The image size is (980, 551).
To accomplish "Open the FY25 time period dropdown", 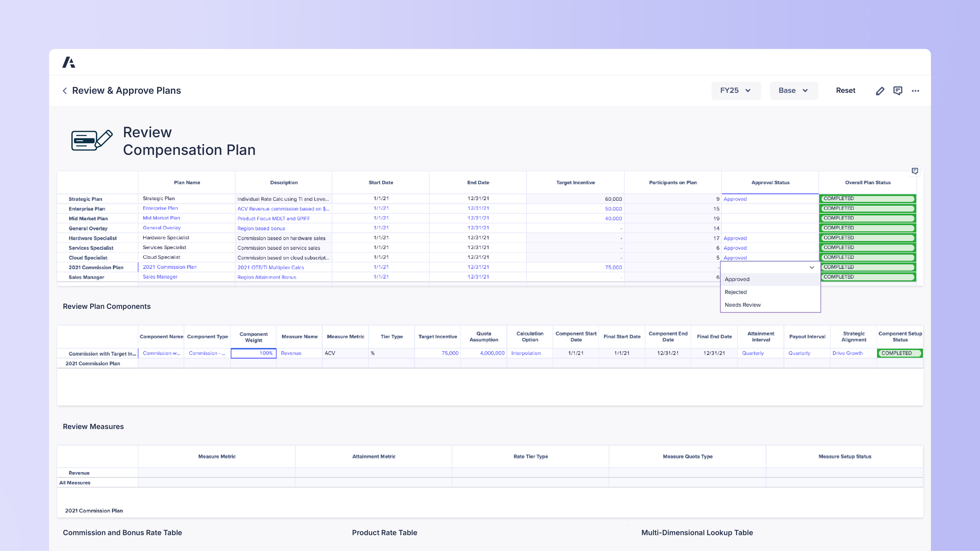I will coord(736,91).
